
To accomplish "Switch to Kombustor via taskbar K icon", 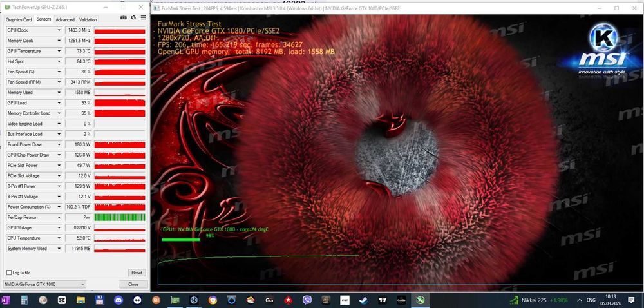I will coord(193,300).
